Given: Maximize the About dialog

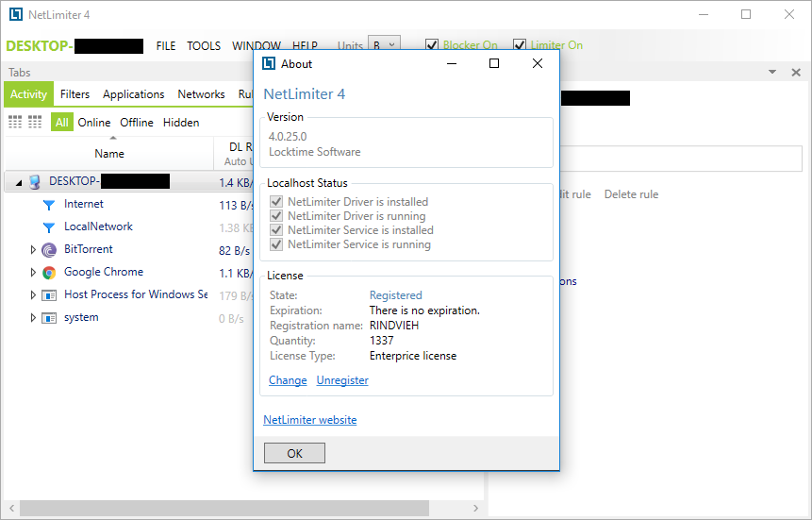Looking at the screenshot, I should (494, 63).
